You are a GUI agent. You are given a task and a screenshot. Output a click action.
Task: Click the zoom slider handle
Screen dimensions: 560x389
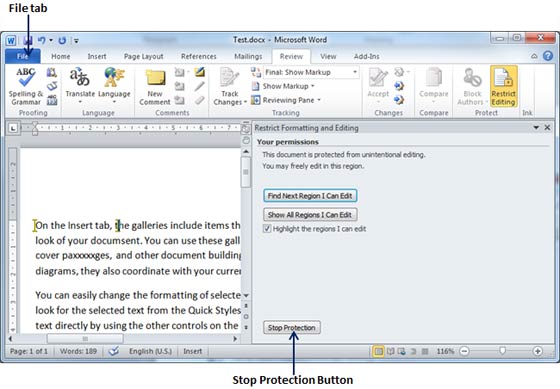(502, 351)
